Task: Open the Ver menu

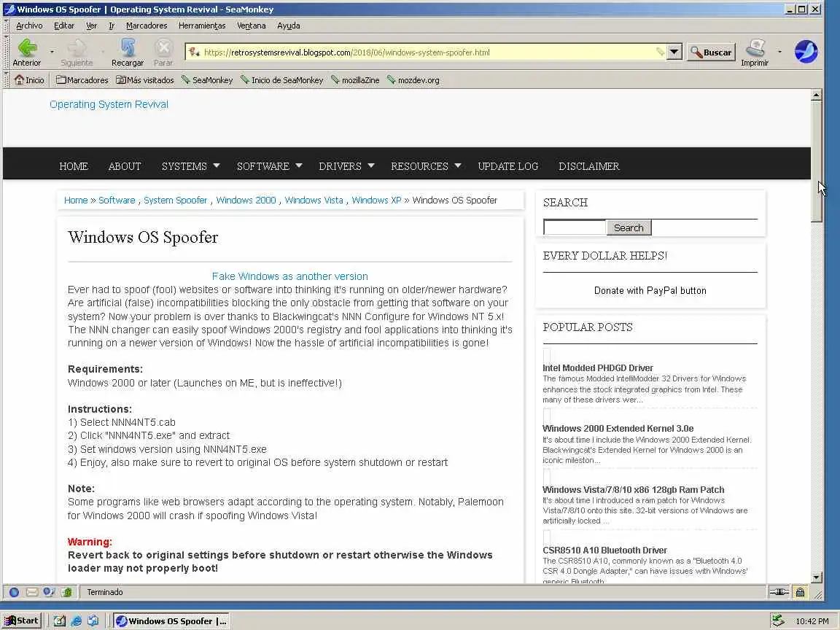Action: click(x=92, y=26)
